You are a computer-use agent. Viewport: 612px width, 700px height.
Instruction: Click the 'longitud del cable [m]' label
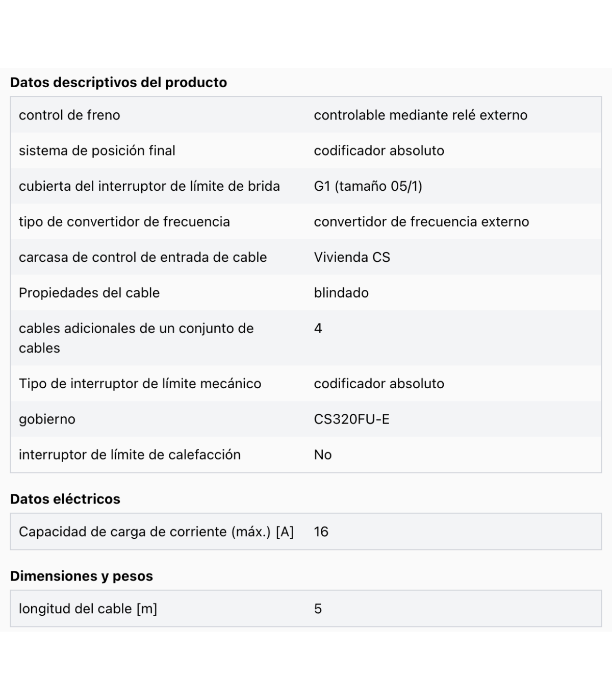88,609
